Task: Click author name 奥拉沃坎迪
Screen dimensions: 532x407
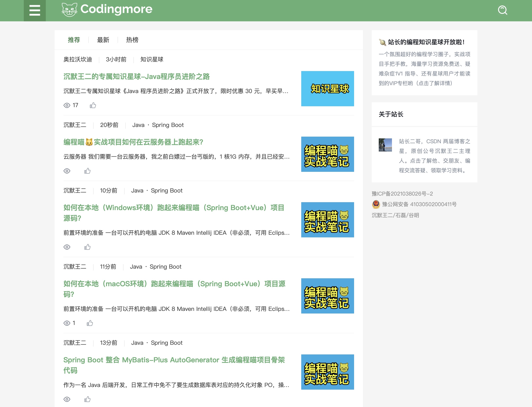Action: coord(78,59)
